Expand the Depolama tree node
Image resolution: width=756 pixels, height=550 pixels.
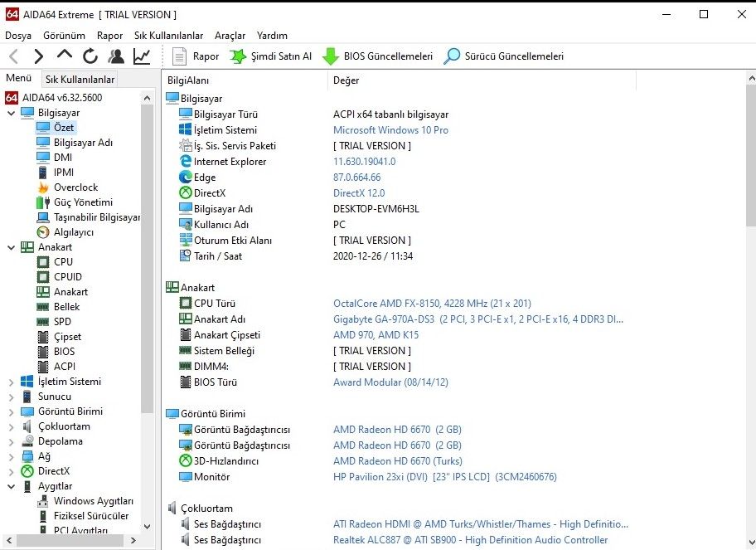[x=12, y=442]
